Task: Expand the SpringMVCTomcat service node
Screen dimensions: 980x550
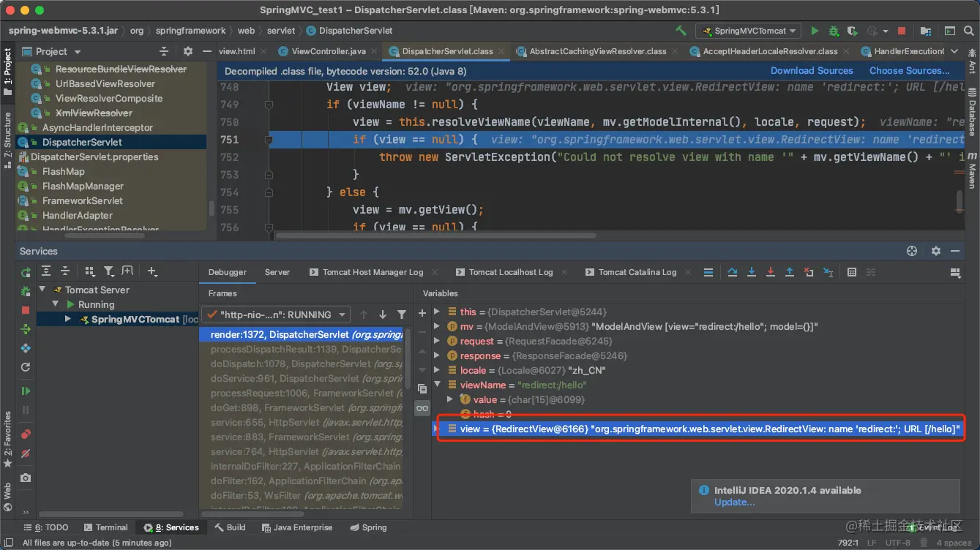Action: coord(68,319)
